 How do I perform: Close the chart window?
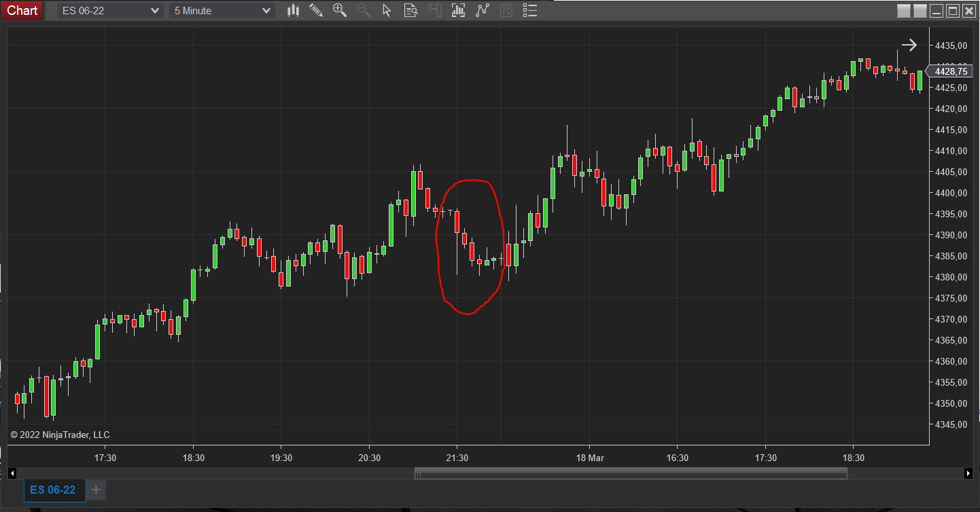tap(969, 11)
